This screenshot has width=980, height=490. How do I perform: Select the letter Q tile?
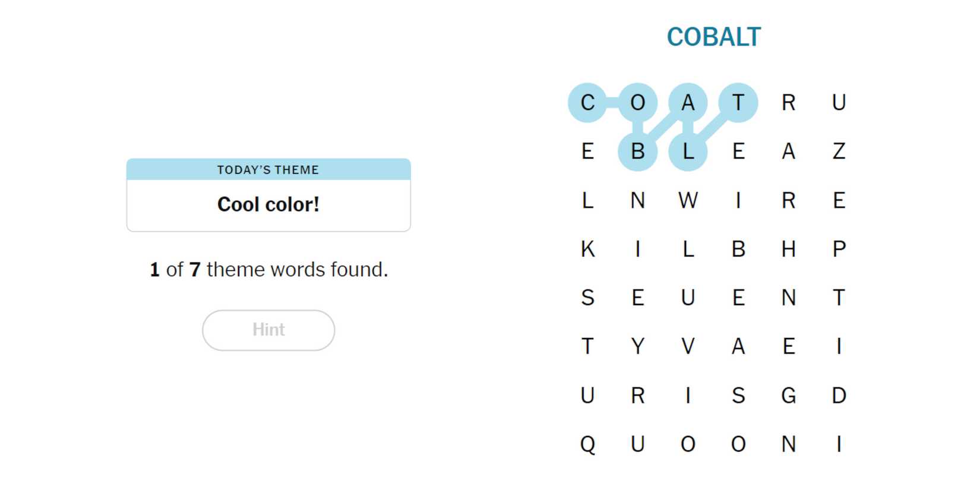tap(587, 444)
